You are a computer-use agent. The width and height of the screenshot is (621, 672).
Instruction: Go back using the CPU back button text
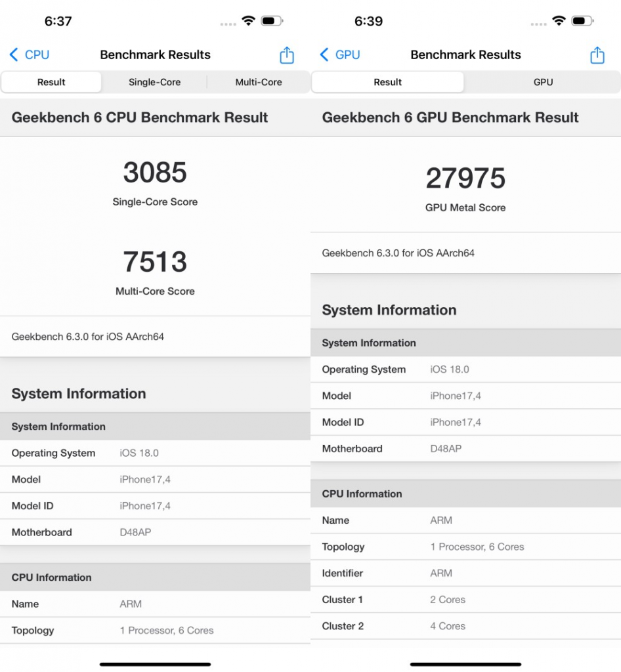pyautogui.click(x=37, y=55)
